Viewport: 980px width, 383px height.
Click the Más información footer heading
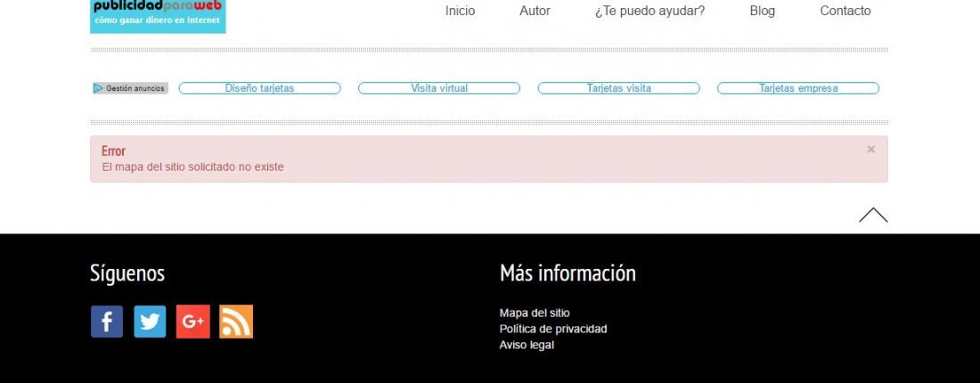click(568, 273)
